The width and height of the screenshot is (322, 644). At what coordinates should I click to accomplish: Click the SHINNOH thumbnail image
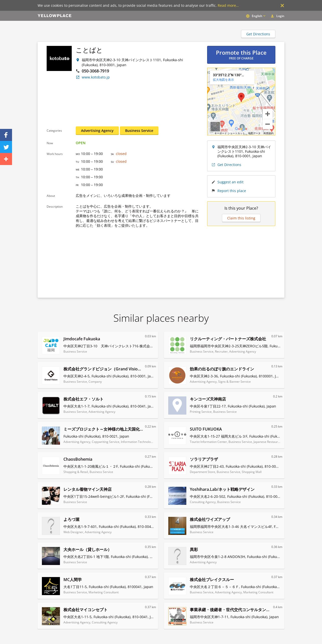[177, 616]
